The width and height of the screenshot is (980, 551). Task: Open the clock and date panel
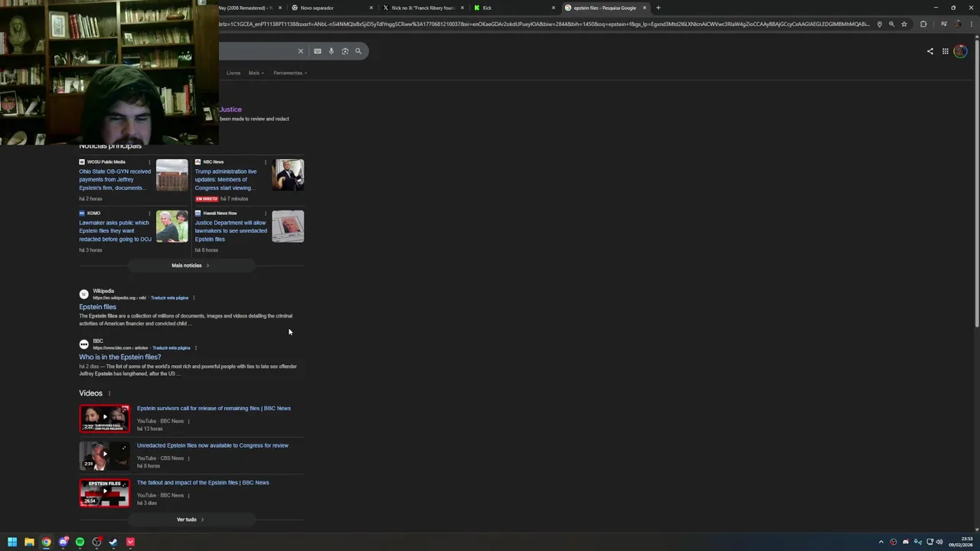(961, 542)
